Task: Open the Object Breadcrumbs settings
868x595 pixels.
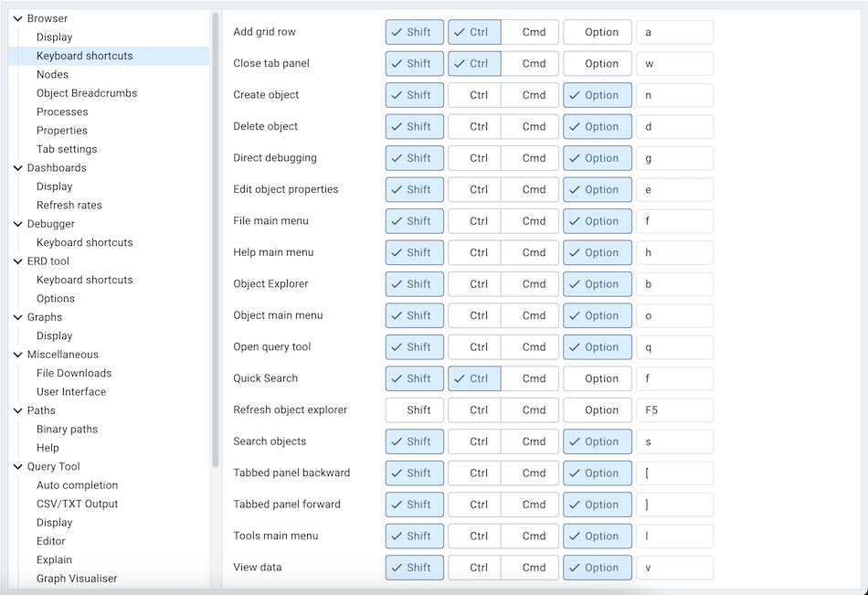Action: (x=87, y=92)
